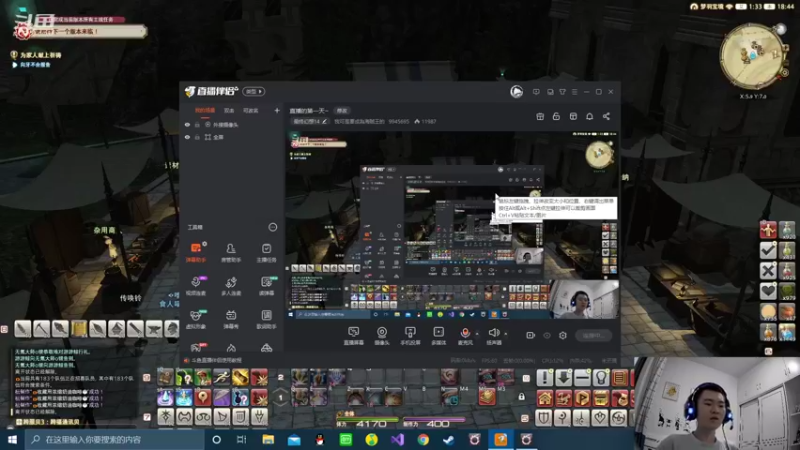Add a 多媒体 media source
800x450 pixels.
click(438, 336)
